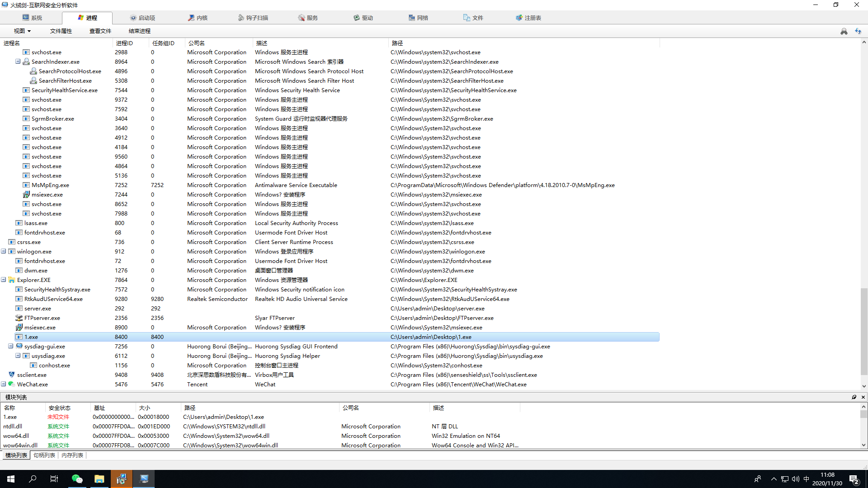Switch to the 启动项 tab

[142, 18]
